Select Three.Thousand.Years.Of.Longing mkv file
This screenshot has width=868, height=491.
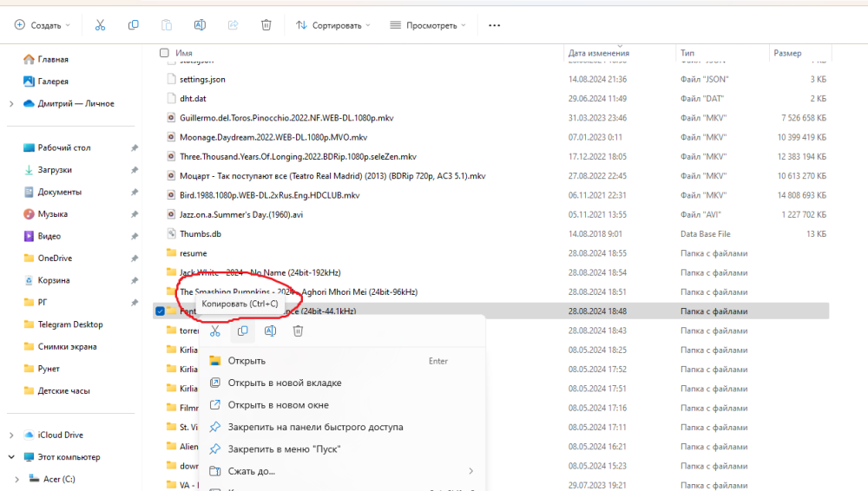coord(298,157)
